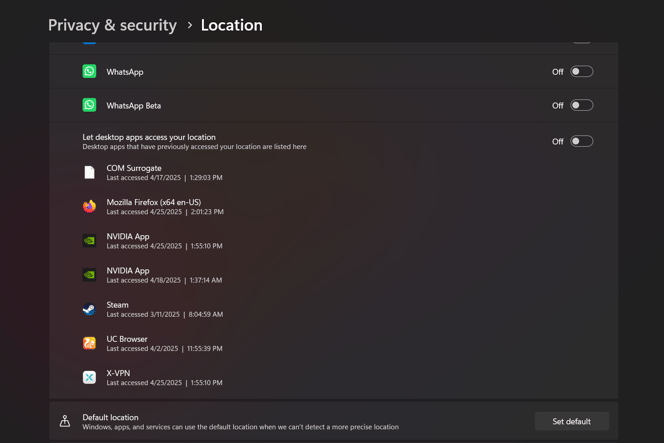This screenshot has width=664, height=443.
Task: Click the WhatsApp Beta app icon
Action: 89,105
